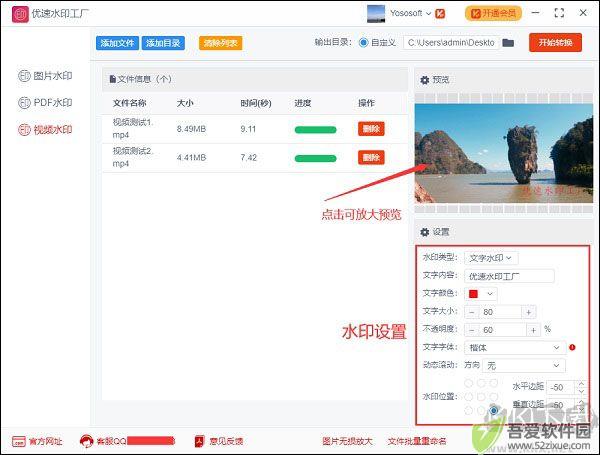Image resolution: width=600 pixels, height=455 pixels.
Task: Click file name 视频测试2.mp4
Action: pyautogui.click(x=133, y=157)
